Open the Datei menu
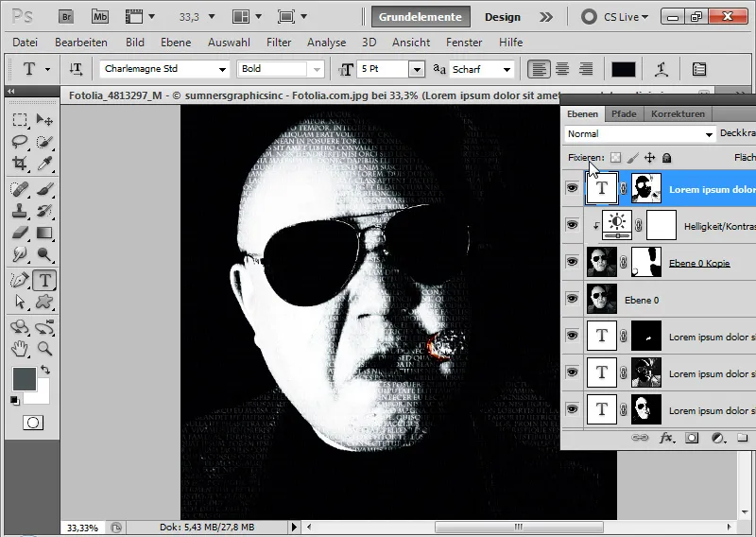The height and width of the screenshot is (537, 756). click(x=26, y=43)
